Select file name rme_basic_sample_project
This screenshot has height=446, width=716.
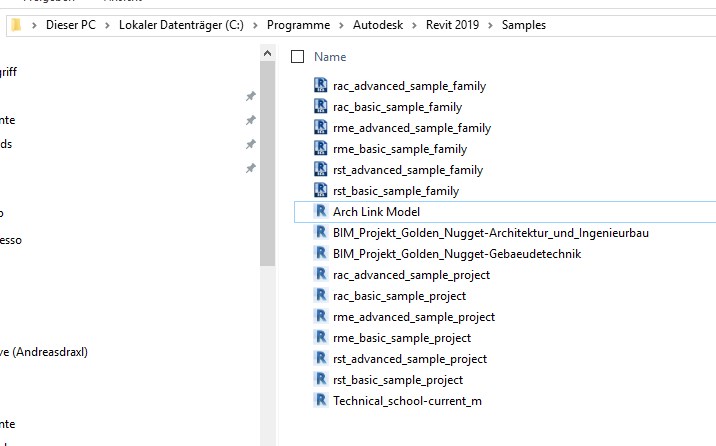coord(402,338)
